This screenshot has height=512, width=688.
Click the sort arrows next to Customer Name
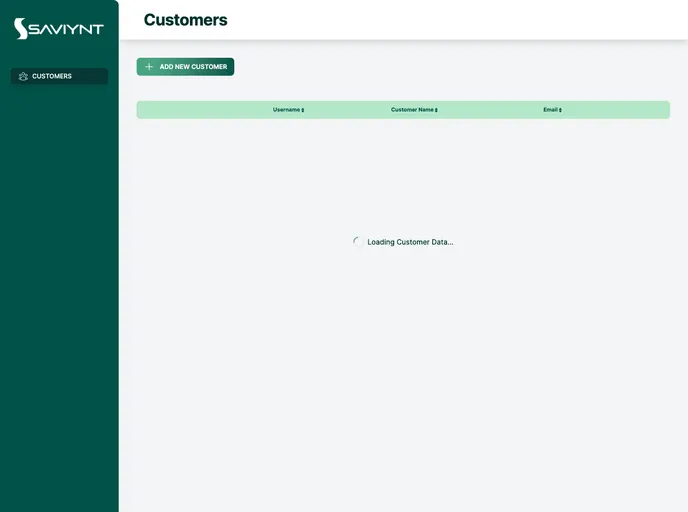coord(436,110)
